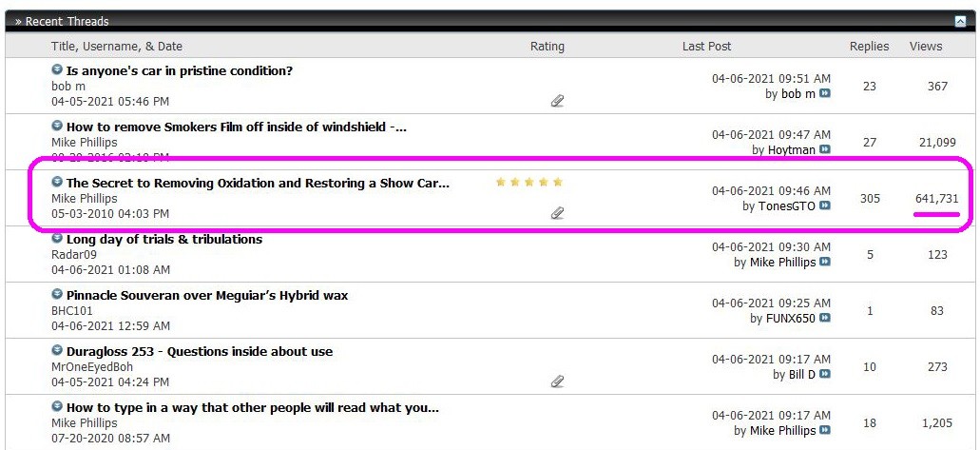
Task: Go to last post by Bill D
Action: click(x=825, y=374)
